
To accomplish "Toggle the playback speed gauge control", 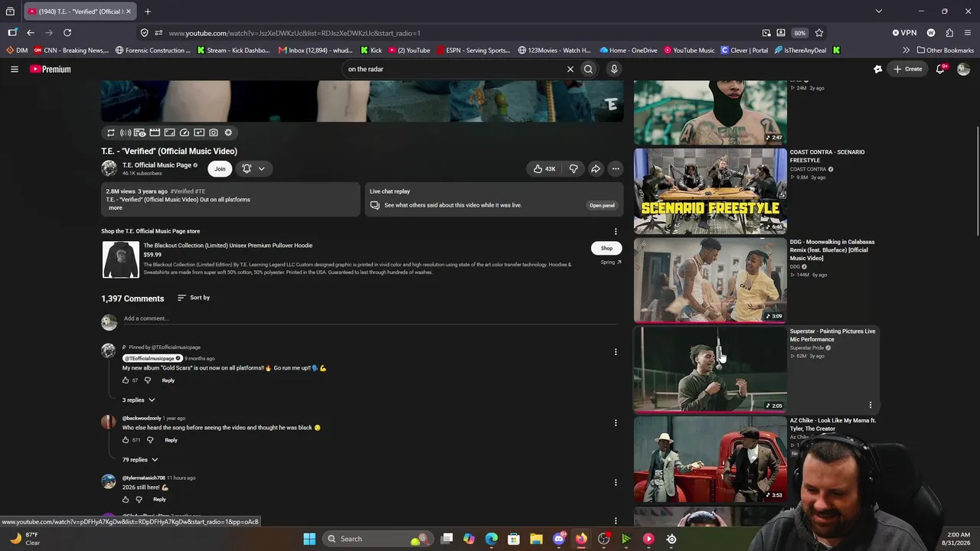I will [x=185, y=132].
